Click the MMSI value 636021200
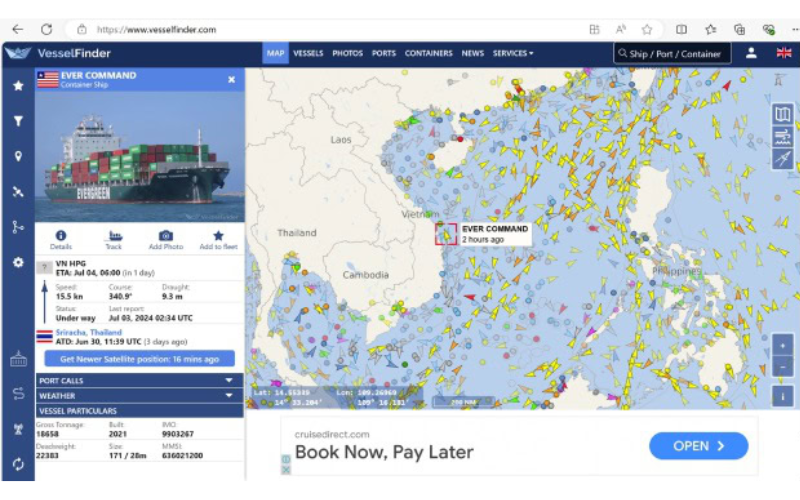The height and width of the screenshot is (500, 800). tap(182, 455)
